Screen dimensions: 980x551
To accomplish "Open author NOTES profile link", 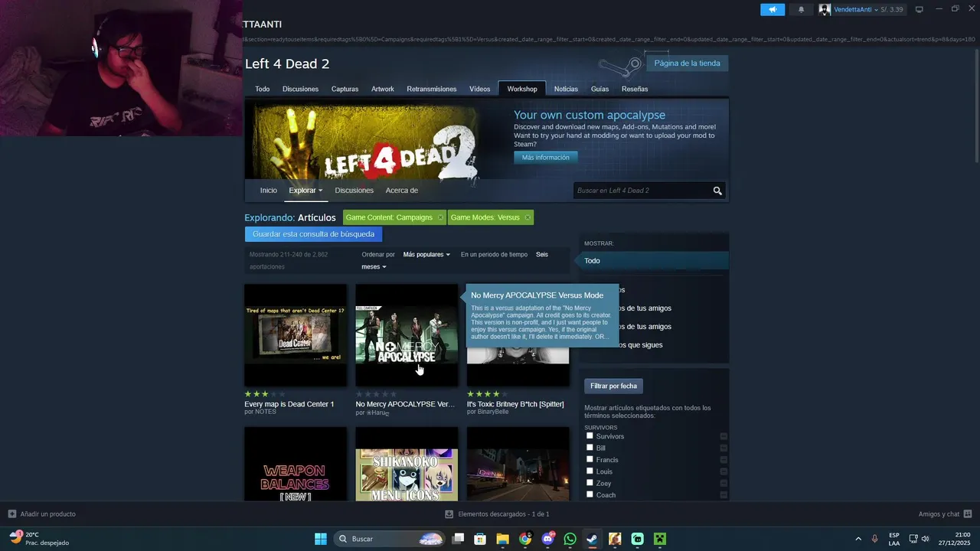I will (266, 412).
